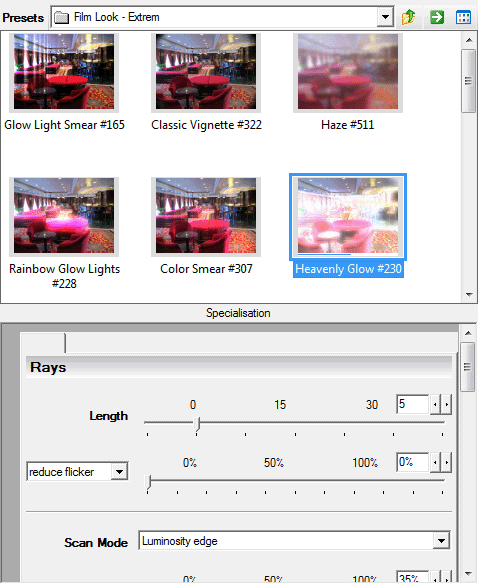Click the Length slider handle

(x=197, y=425)
